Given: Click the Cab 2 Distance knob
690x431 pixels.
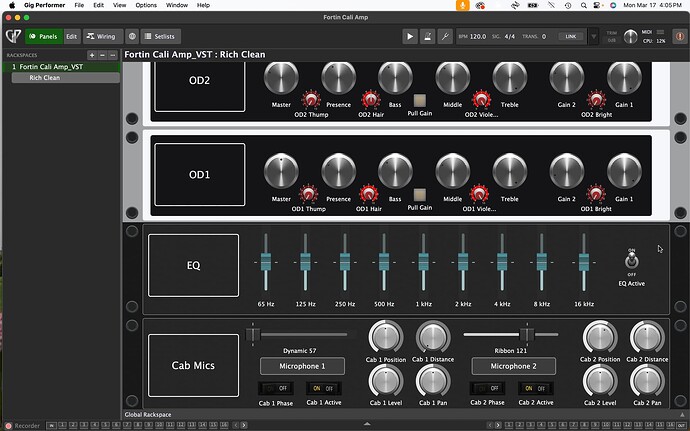Looking at the screenshot, I should pos(647,338).
